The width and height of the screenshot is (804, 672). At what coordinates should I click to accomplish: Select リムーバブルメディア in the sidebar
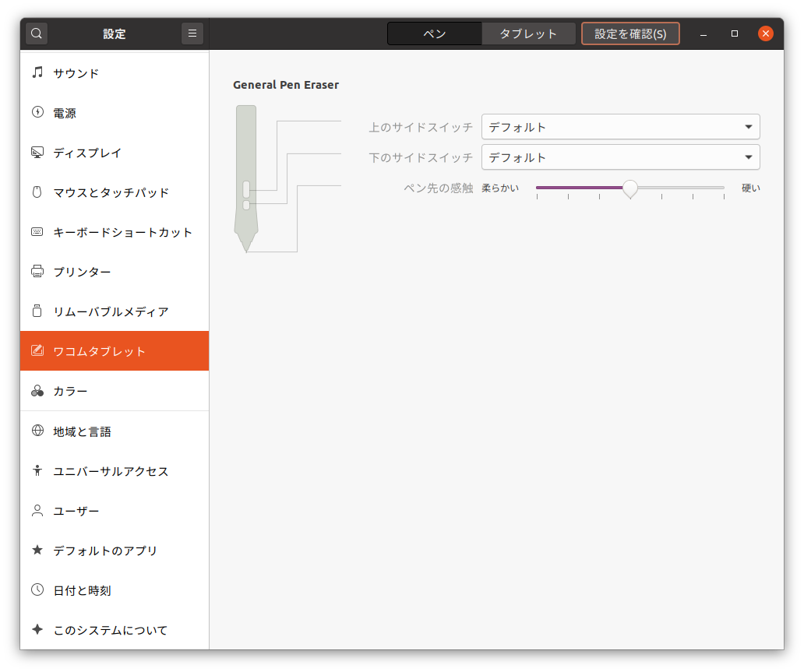pos(111,311)
